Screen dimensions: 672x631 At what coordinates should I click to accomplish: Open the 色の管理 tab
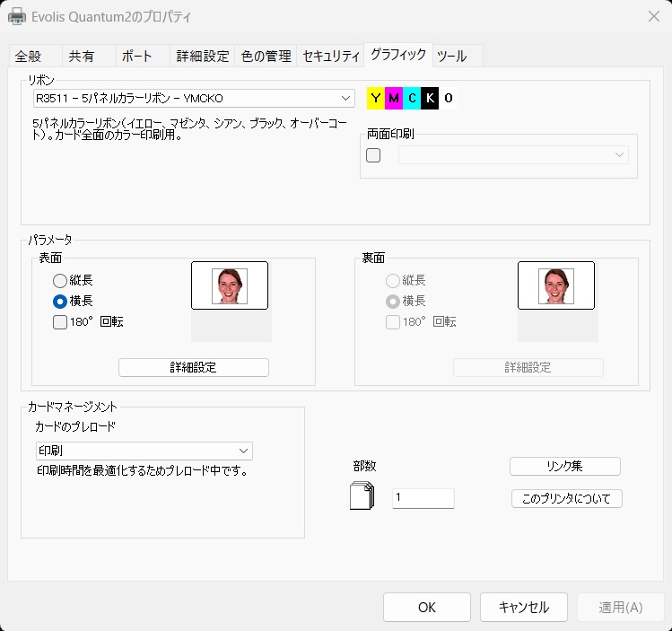(266, 57)
